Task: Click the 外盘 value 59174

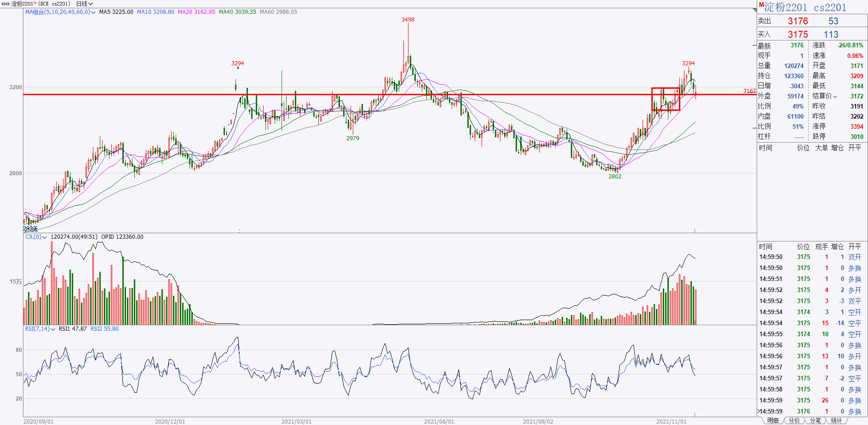Action: pyautogui.click(x=795, y=96)
